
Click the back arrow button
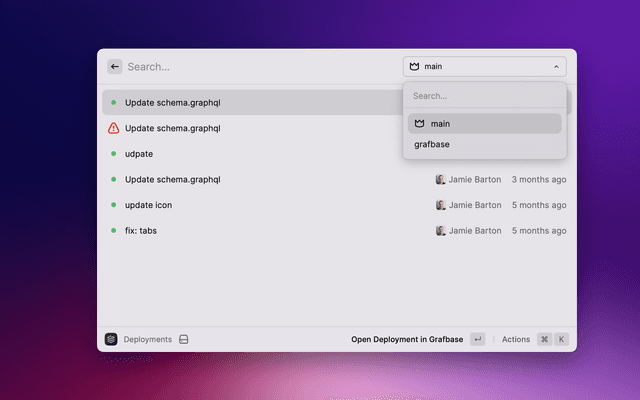coord(115,67)
